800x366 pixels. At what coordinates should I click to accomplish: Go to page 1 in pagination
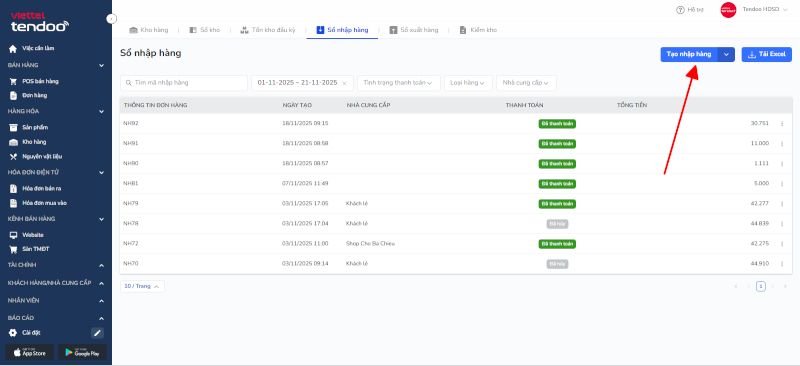click(761, 286)
